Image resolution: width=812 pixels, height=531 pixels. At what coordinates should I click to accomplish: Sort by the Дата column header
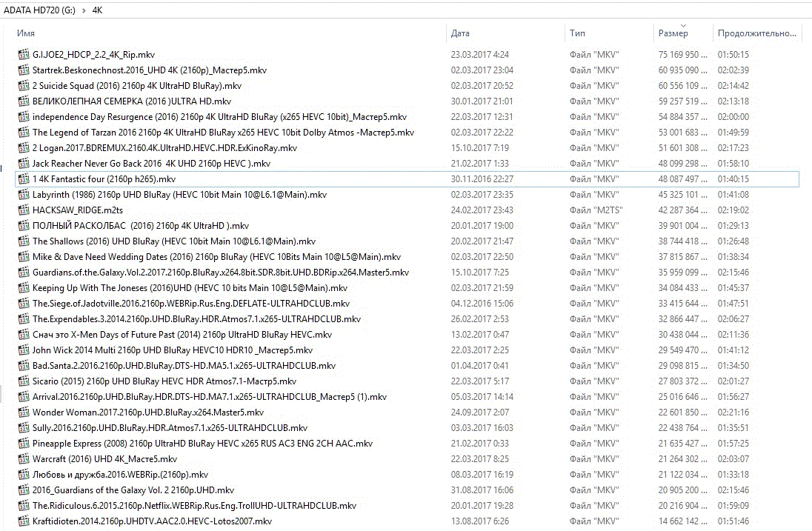click(x=460, y=33)
